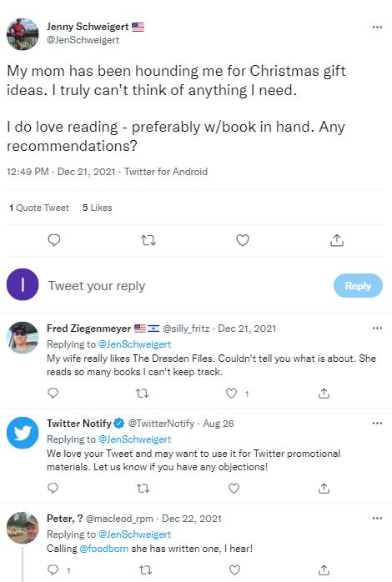Viewport: 392px width, 582px height.
Task: Retweet Jenny Schweigert's main tweet
Action: point(148,240)
